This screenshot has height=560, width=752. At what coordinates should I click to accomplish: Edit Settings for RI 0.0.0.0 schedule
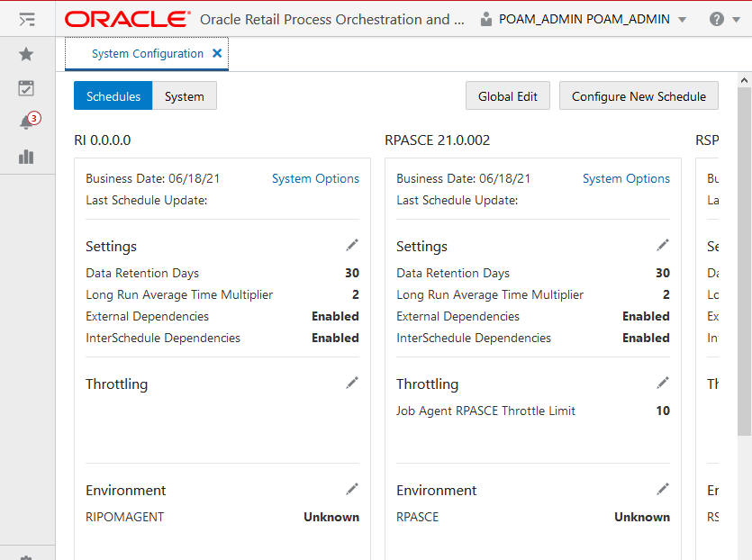352,246
